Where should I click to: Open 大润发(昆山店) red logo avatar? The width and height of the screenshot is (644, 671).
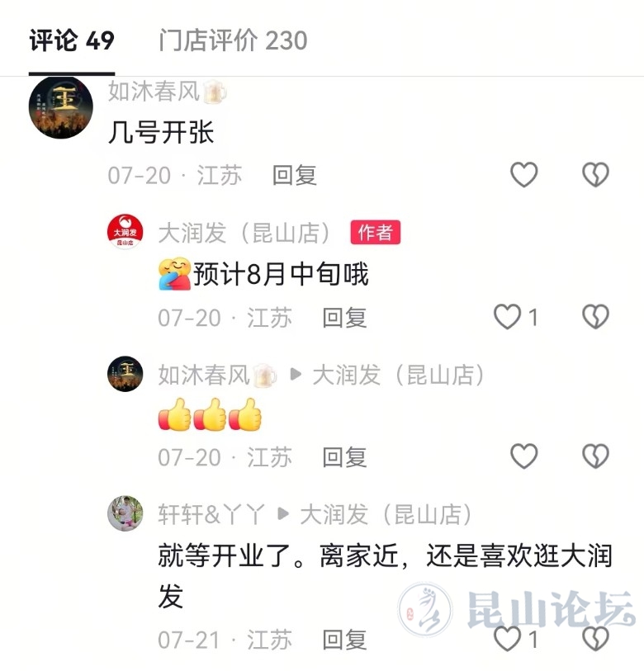coord(125,232)
